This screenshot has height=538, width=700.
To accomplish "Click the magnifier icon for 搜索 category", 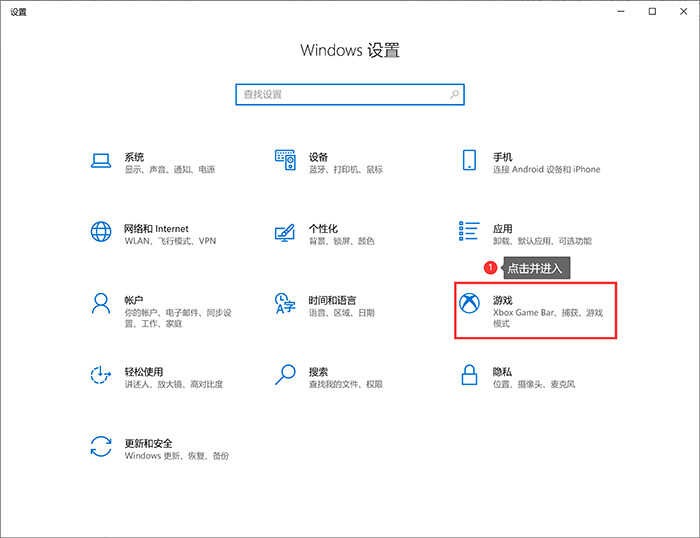I will pyautogui.click(x=285, y=375).
